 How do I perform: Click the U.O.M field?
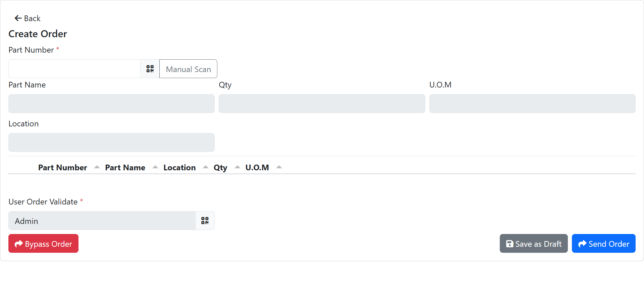click(532, 104)
